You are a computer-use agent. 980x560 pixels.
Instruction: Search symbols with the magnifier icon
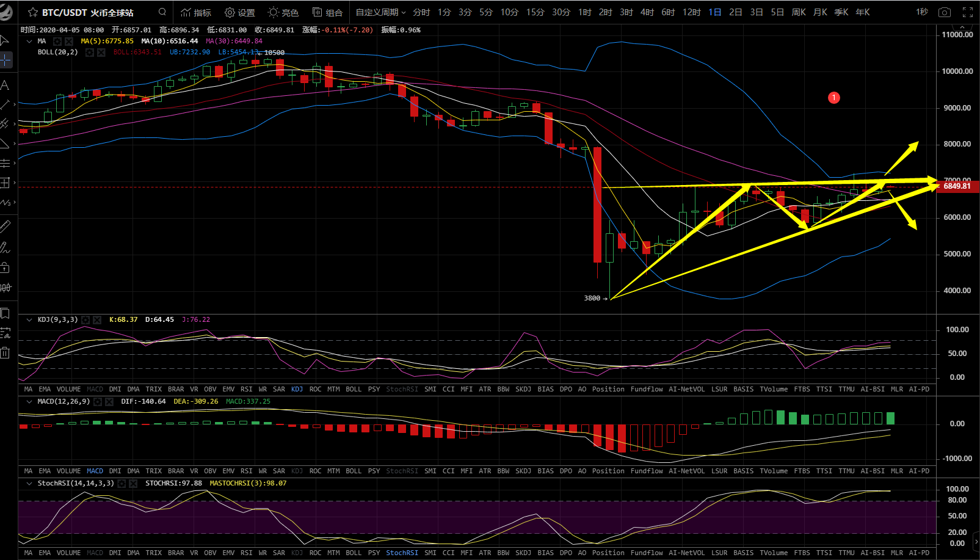coord(162,12)
